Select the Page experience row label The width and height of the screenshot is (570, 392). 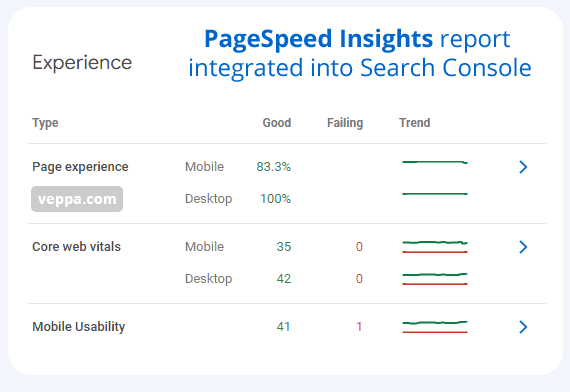coord(80,167)
